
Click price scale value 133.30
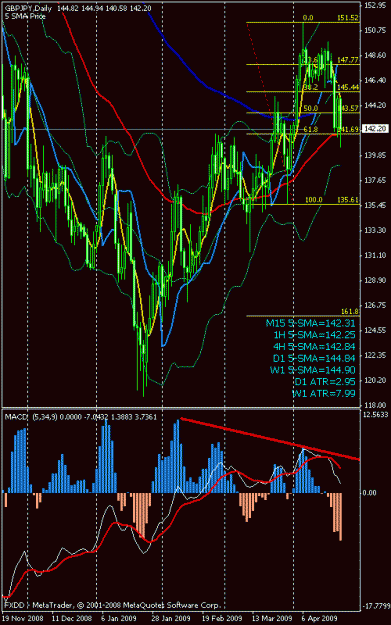pos(375,230)
